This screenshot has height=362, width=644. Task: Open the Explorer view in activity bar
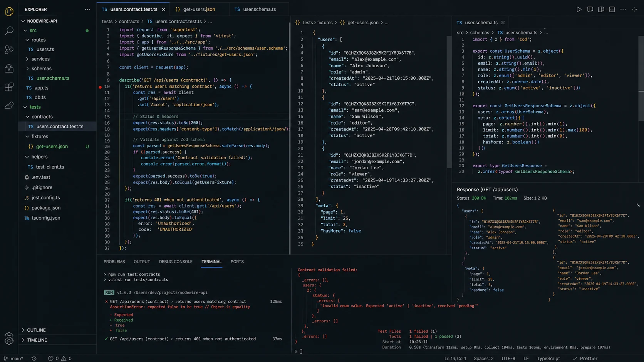pos(9,12)
